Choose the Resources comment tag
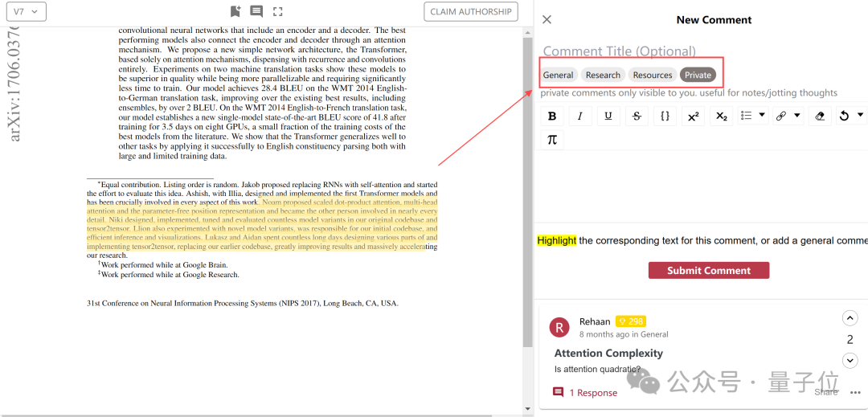The height and width of the screenshot is (417, 868). 653,75
